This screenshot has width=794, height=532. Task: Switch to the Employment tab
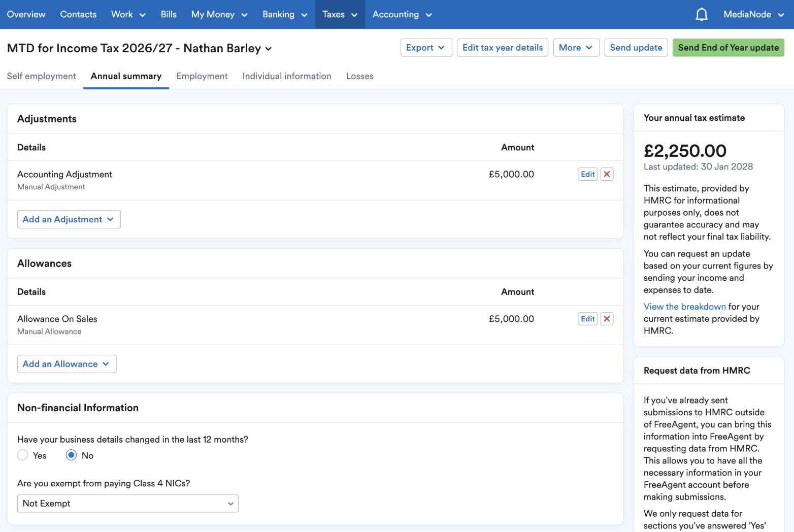(202, 76)
